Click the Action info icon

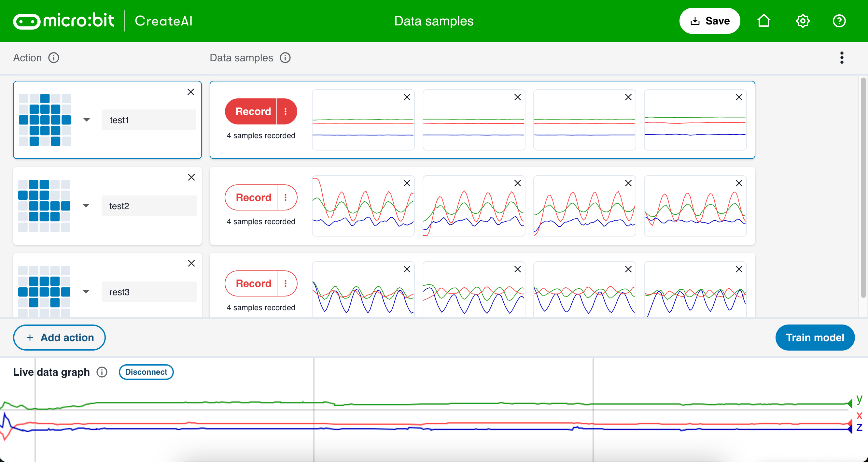point(54,58)
